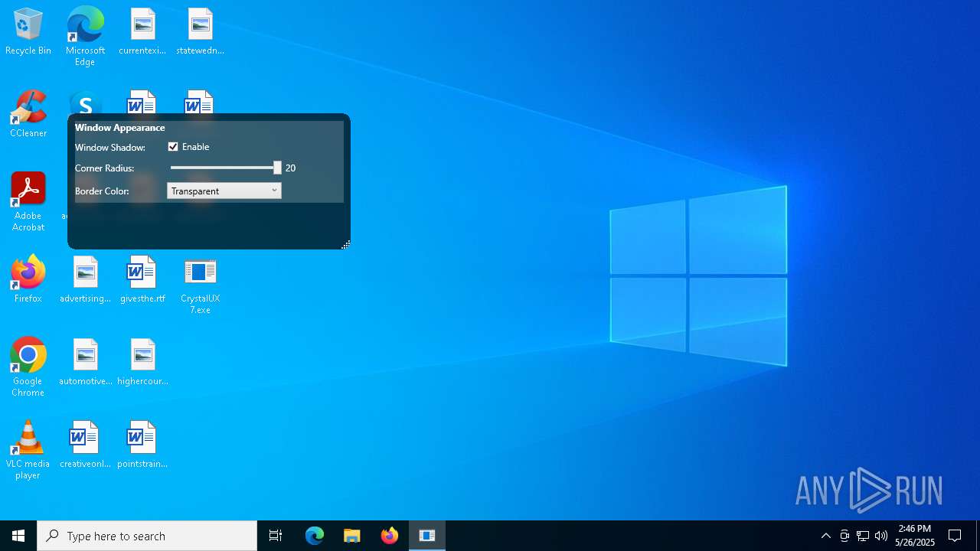Open Task View on the taskbar

pos(276,536)
